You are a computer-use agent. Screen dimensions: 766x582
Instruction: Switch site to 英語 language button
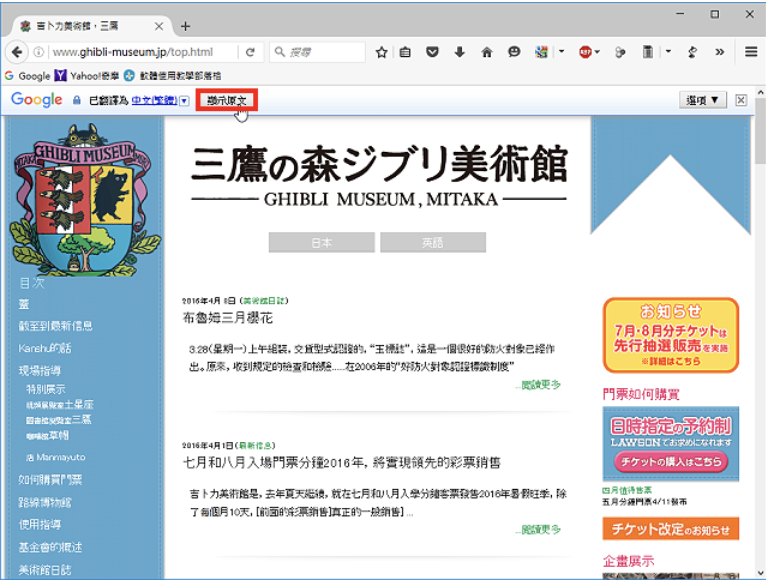pos(433,242)
